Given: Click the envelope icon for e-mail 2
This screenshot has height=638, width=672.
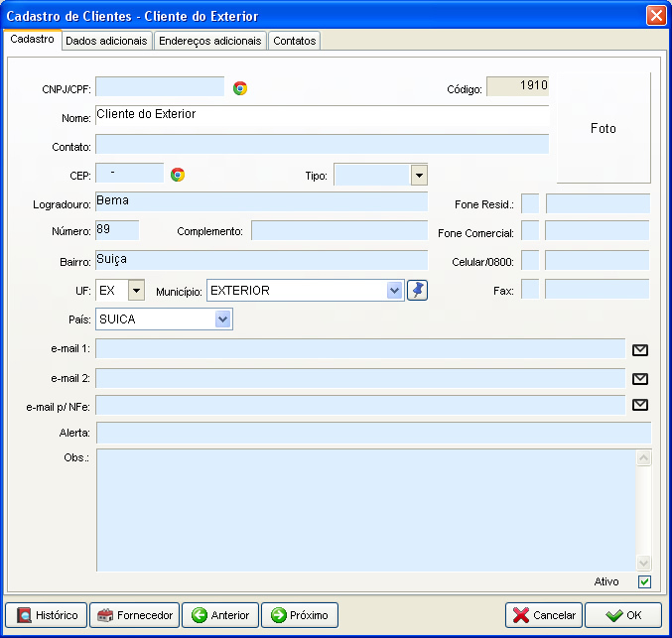Looking at the screenshot, I should tap(640, 378).
